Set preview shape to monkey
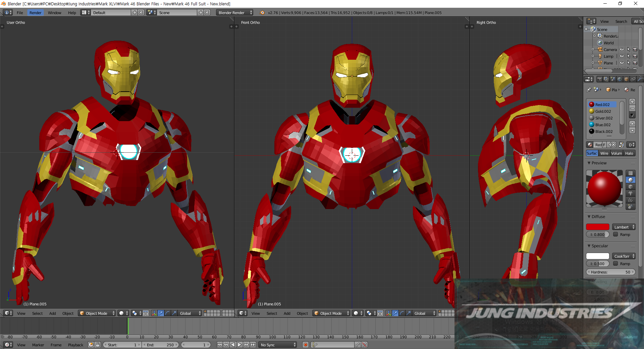 point(631,193)
